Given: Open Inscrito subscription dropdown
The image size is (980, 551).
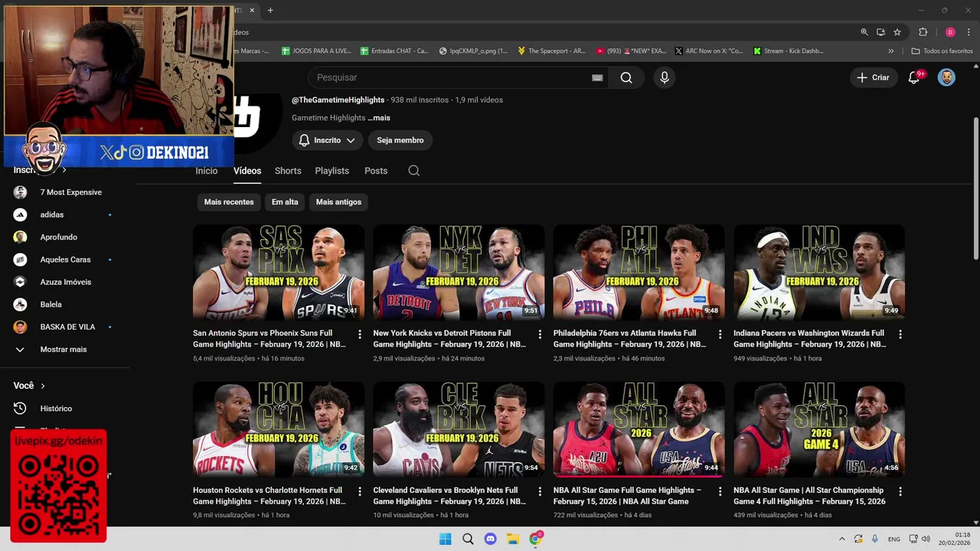Looking at the screenshot, I should [x=327, y=140].
